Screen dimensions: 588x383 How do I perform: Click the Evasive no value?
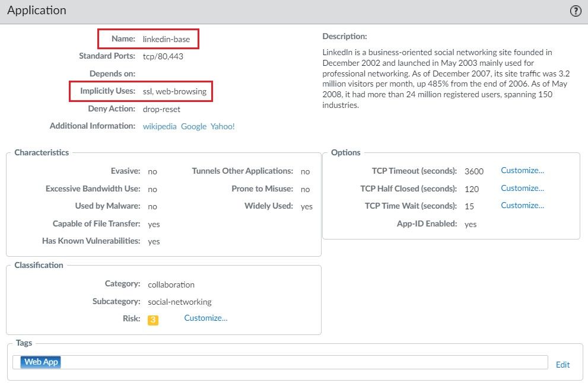point(152,171)
